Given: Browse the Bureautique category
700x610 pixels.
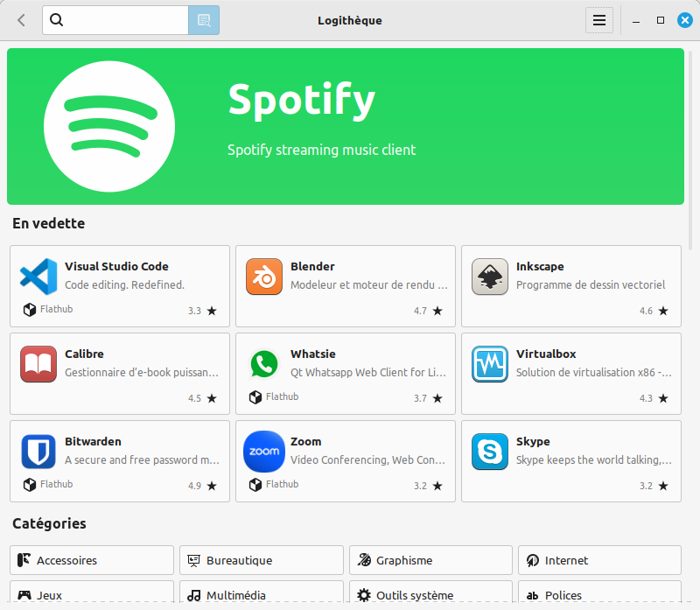Looking at the screenshot, I should pos(261,560).
